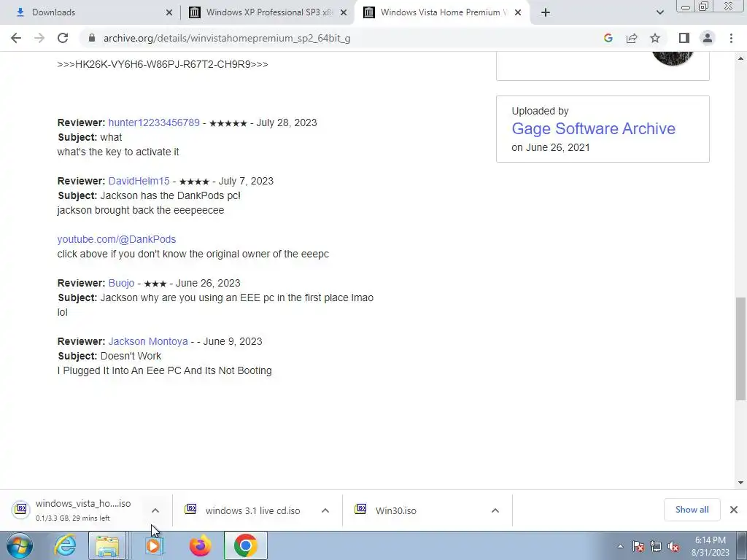Select the Windows Vista Home Premium tab
747x560 pixels.
point(442,12)
